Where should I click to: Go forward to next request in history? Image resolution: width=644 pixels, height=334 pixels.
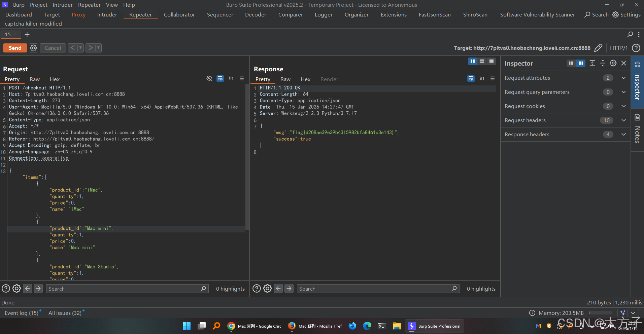click(x=91, y=48)
